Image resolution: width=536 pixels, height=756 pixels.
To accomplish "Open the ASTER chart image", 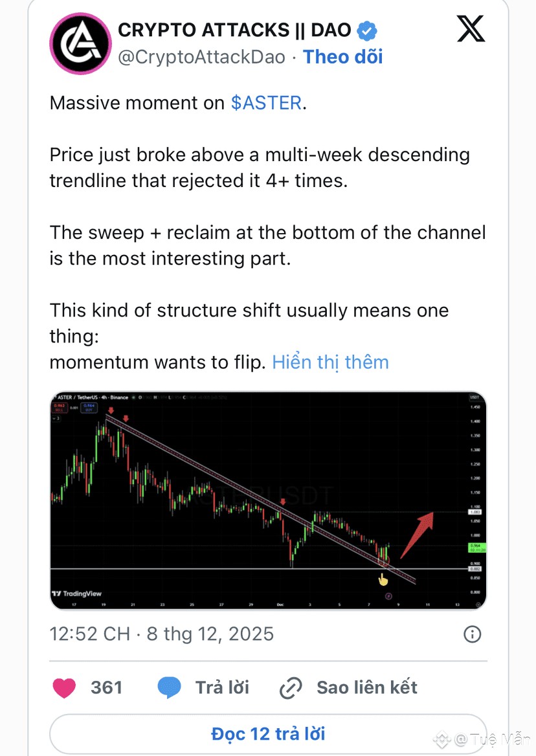I will pos(267,500).
